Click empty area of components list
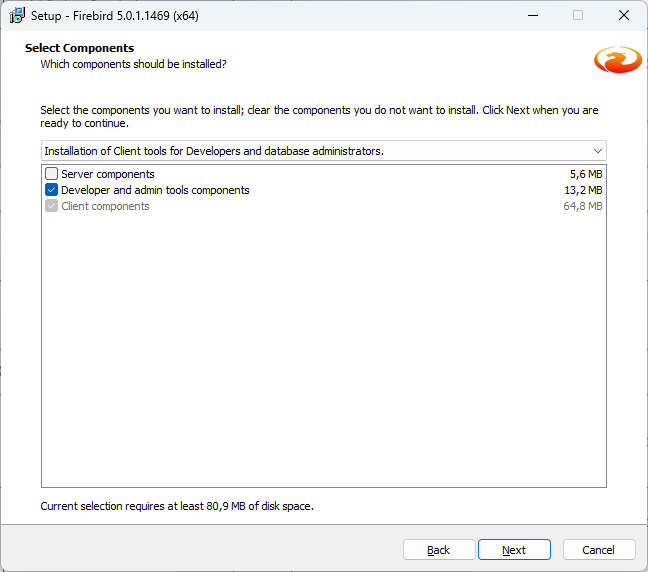 pos(323,350)
